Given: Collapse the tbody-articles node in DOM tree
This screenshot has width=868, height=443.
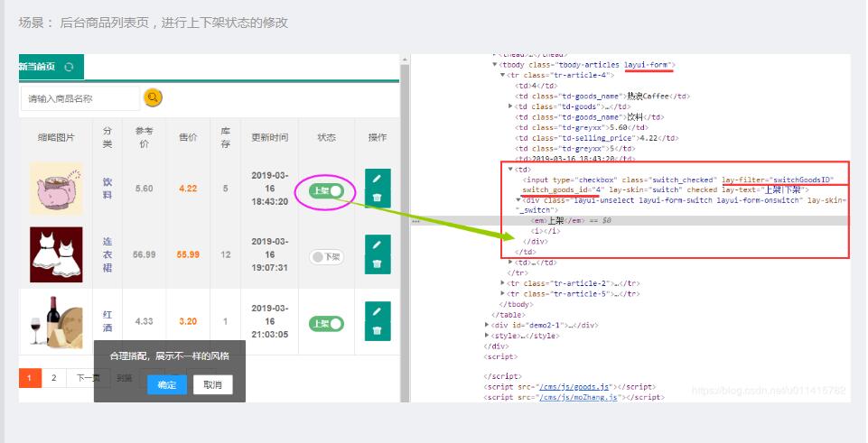Looking at the screenshot, I should 495,65.
